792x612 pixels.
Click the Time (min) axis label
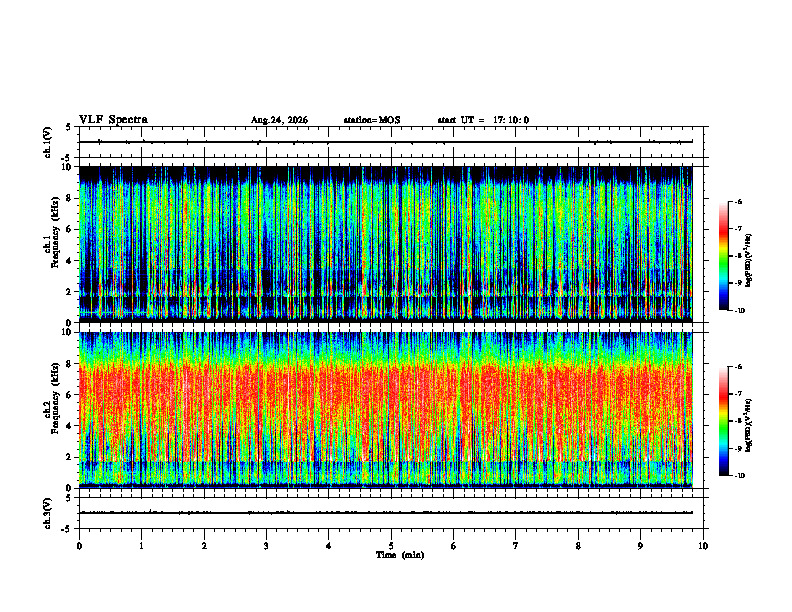pos(400,555)
